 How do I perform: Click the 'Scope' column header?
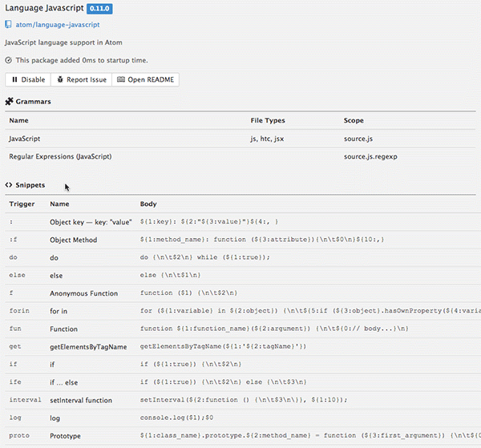[x=354, y=120]
